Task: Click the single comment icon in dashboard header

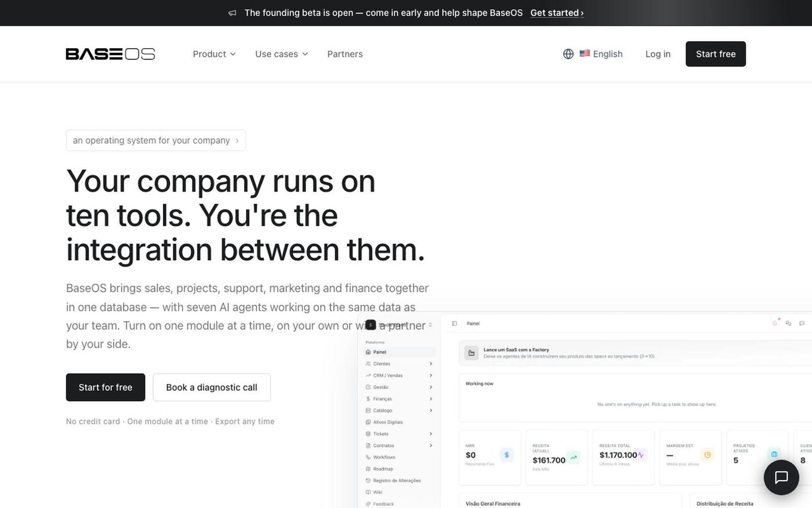Action: (x=802, y=323)
